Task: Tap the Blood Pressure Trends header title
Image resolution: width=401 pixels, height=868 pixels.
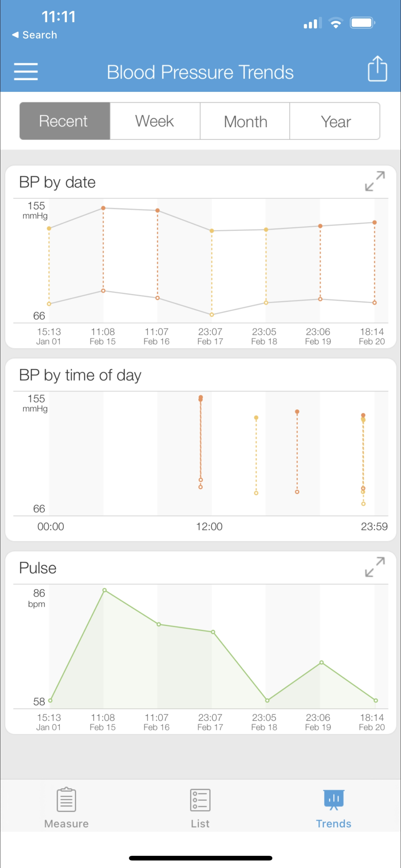Action: (x=200, y=72)
